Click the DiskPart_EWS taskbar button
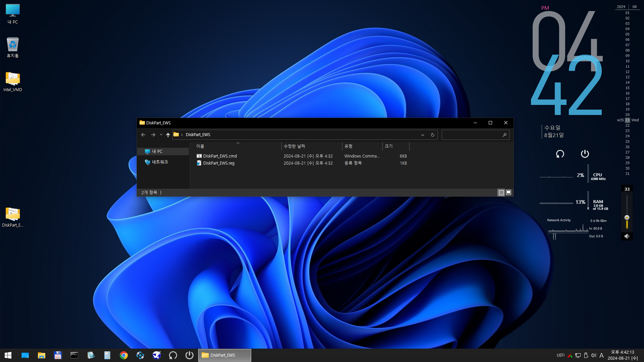644x362 pixels. [x=225, y=355]
